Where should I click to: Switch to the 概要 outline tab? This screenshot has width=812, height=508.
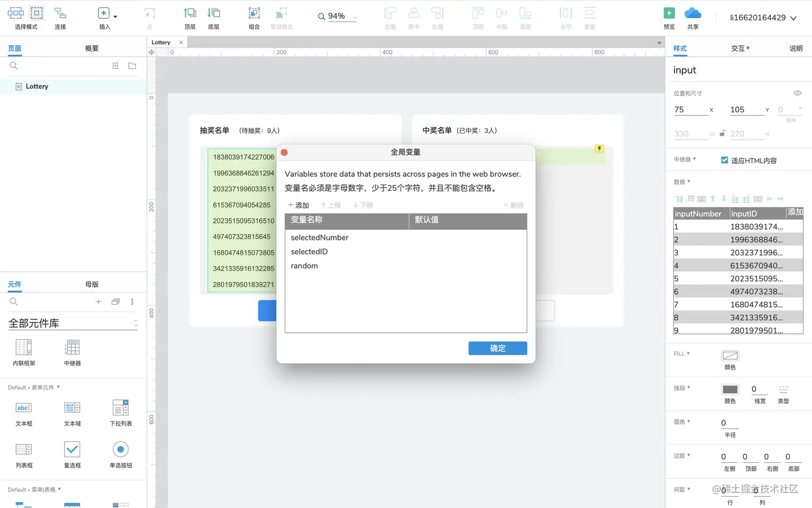click(x=92, y=48)
